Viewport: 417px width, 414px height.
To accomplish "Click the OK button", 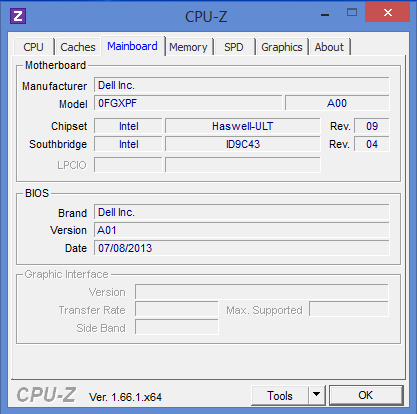I will click(366, 395).
